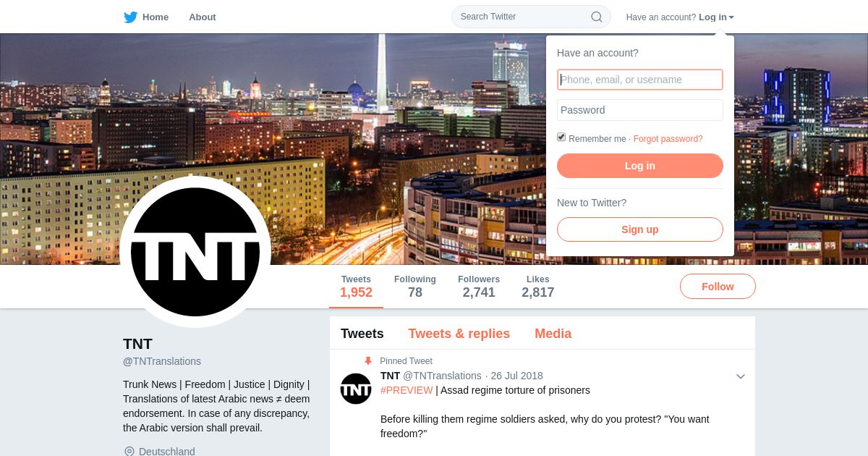
Task: Toggle the Remember me checkbox
Action: click(561, 138)
